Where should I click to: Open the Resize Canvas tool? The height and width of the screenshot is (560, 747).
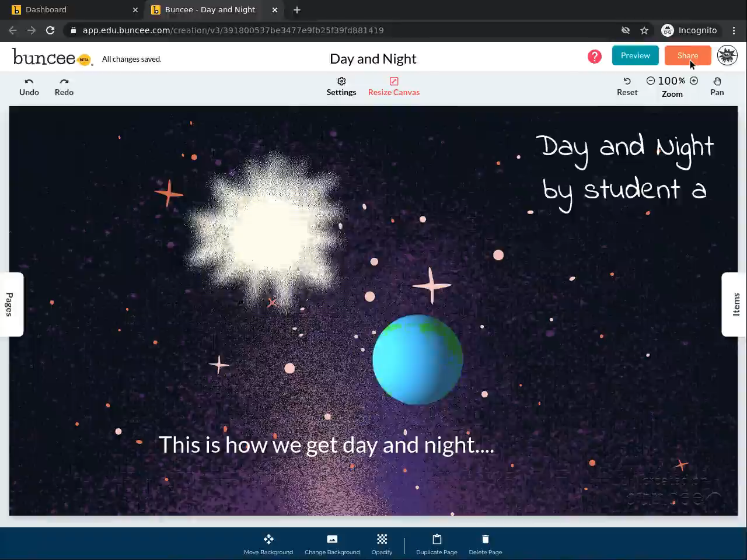point(394,87)
